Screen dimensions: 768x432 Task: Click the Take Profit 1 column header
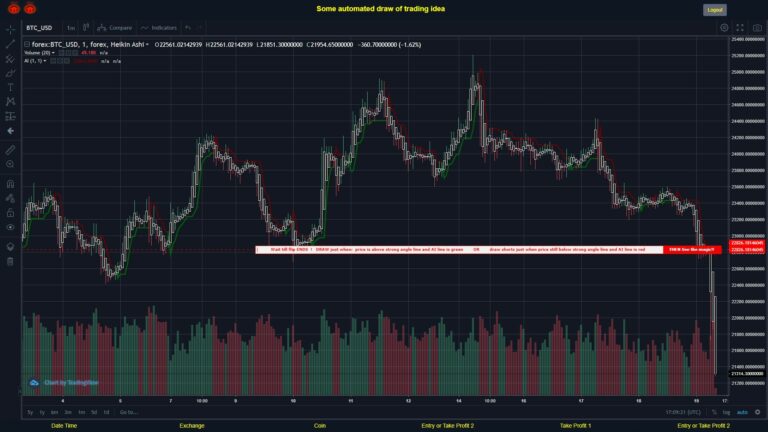pyautogui.click(x=576, y=426)
